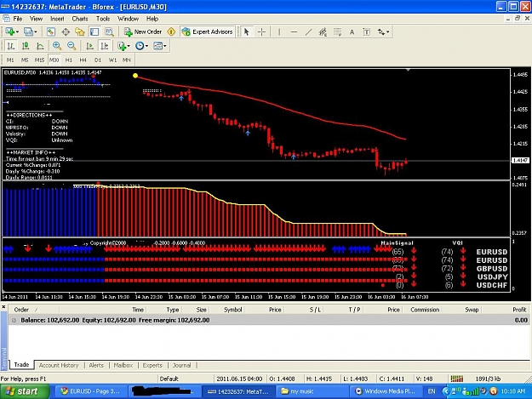Select the Crosshair tool
Viewport: 532px width, 399px height.
(261, 31)
